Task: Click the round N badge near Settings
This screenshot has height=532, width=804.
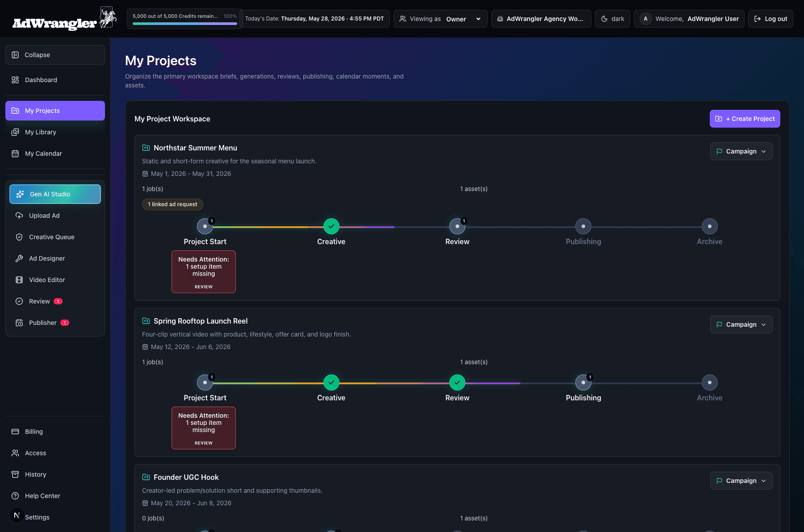Action: tap(17, 515)
